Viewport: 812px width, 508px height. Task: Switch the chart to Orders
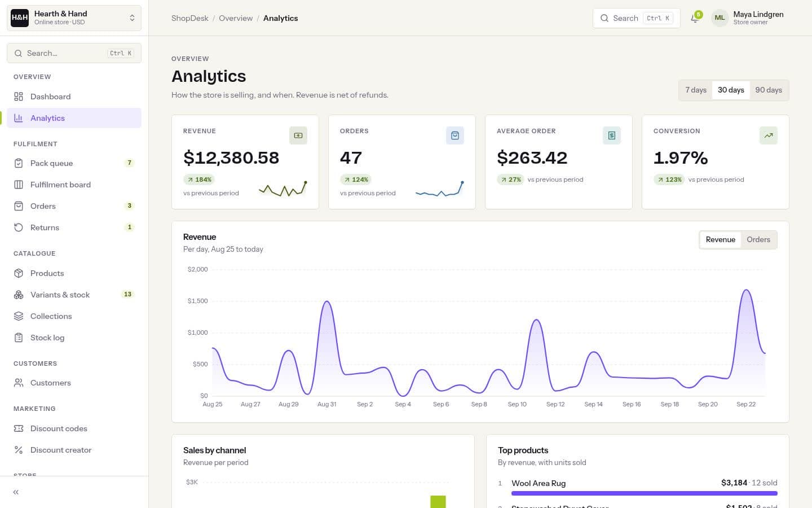tap(758, 240)
